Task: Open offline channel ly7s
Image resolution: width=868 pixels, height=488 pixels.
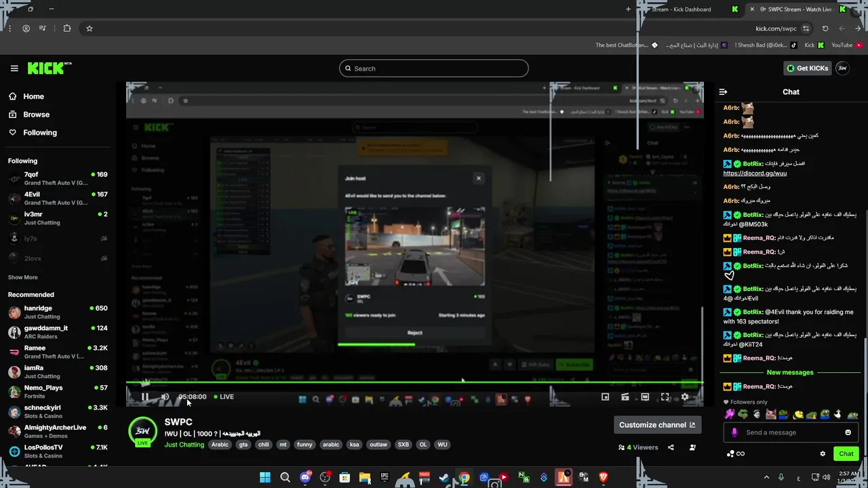Action: pyautogui.click(x=58, y=239)
